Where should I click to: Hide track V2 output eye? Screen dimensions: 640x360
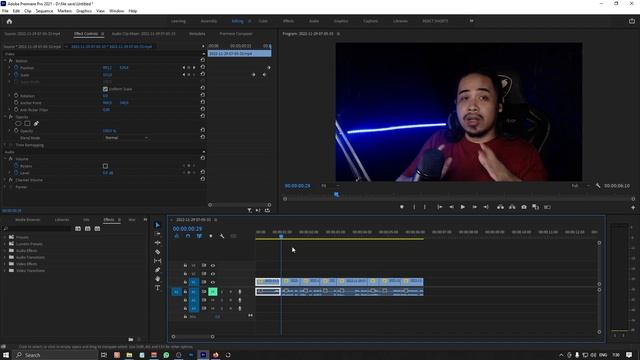coord(213,273)
